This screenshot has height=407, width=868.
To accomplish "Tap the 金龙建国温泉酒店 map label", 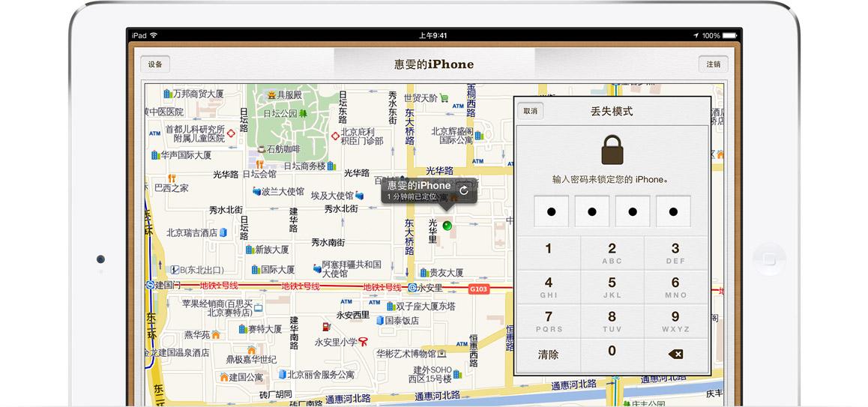I will point(178,353).
